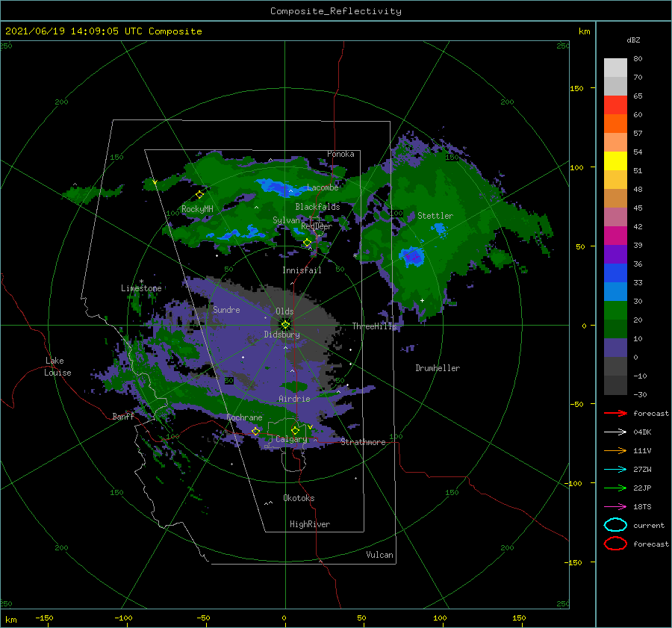Click the dark gray swatch between -10 and -30
Screen dimensions: 672x628
click(615, 385)
